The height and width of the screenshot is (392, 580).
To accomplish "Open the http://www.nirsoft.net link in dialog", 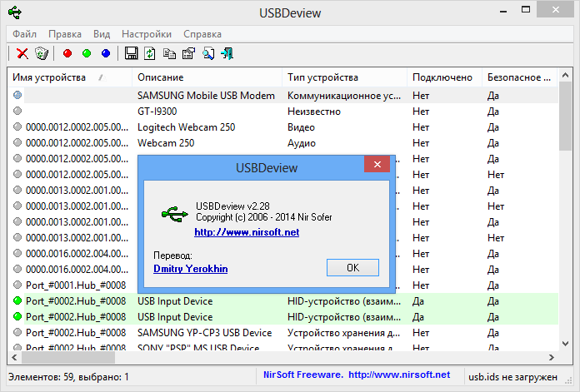I will click(x=247, y=232).
